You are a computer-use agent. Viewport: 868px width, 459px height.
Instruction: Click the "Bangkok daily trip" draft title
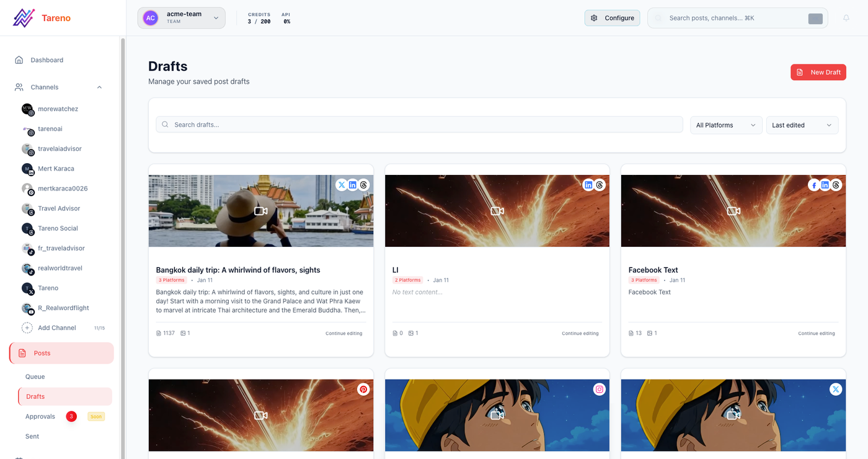[x=238, y=270]
